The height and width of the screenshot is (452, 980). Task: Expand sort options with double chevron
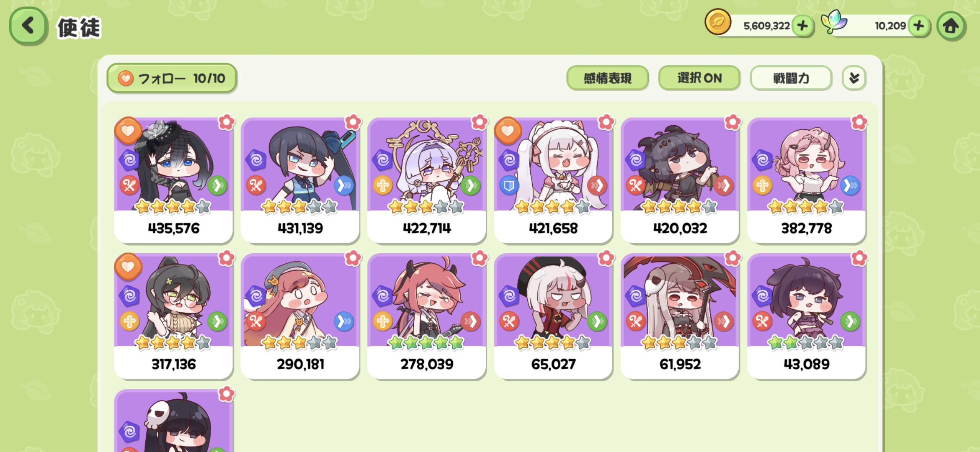click(x=854, y=78)
